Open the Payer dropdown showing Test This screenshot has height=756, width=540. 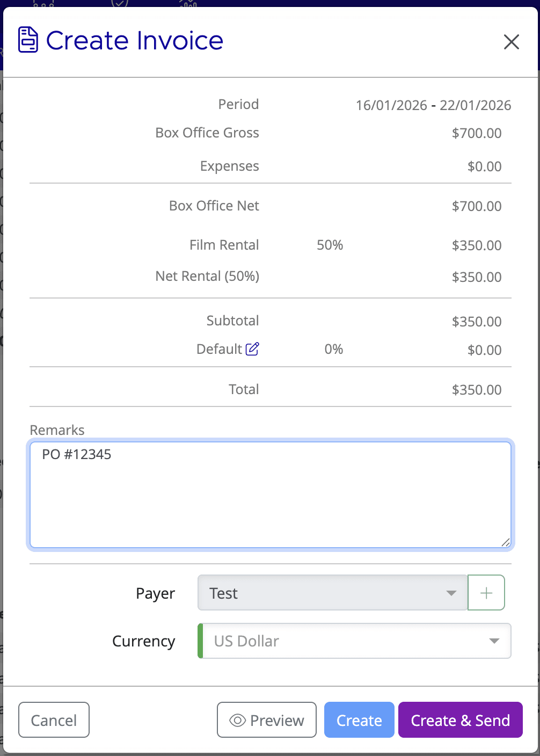point(332,592)
